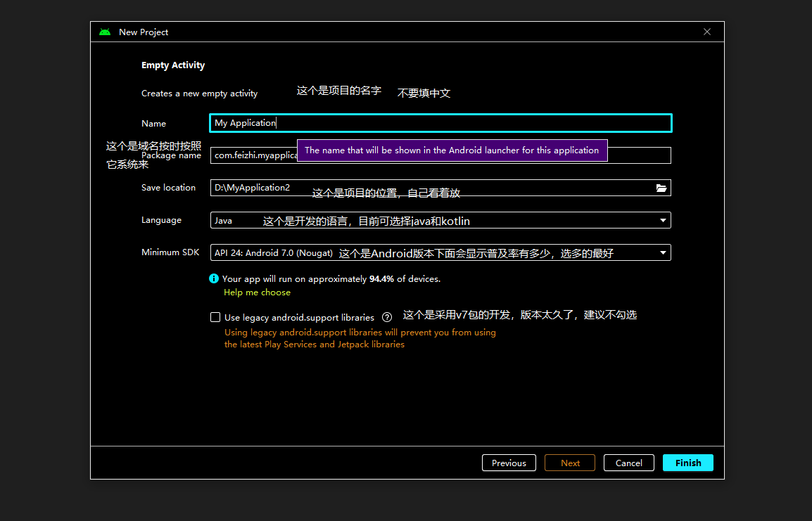Open the Language dropdown arrow

tap(663, 220)
